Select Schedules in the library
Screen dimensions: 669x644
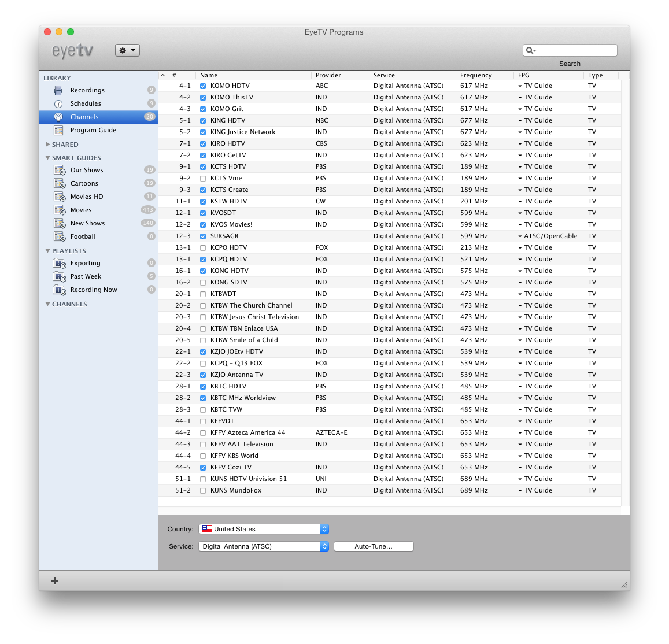pyautogui.click(x=98, y=103)
